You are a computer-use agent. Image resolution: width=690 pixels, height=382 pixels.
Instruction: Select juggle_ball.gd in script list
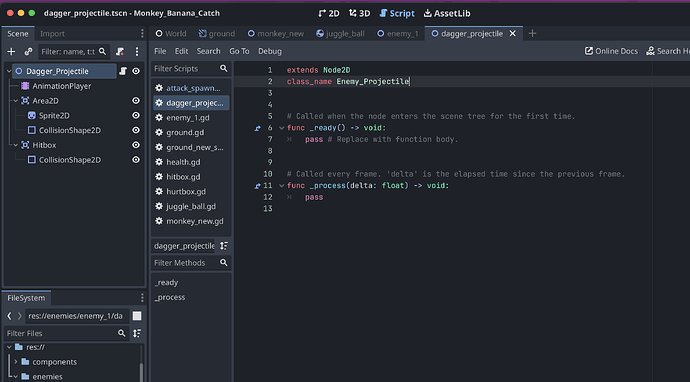point(191,206)
